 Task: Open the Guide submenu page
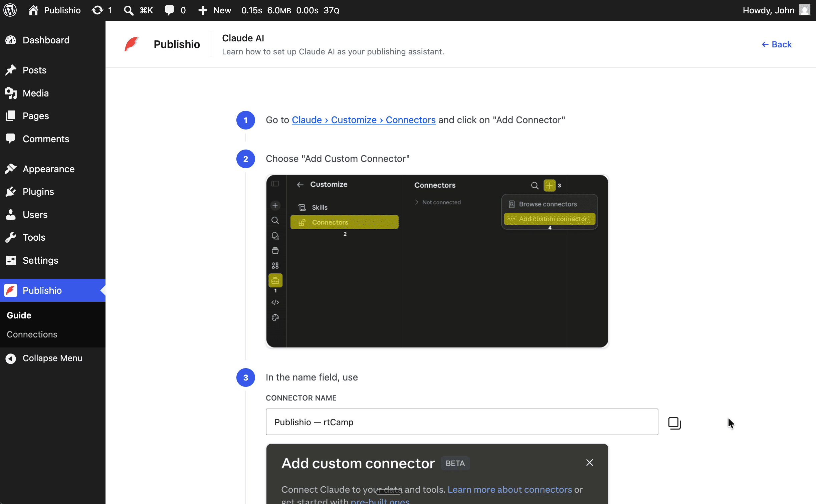[19, 315]
